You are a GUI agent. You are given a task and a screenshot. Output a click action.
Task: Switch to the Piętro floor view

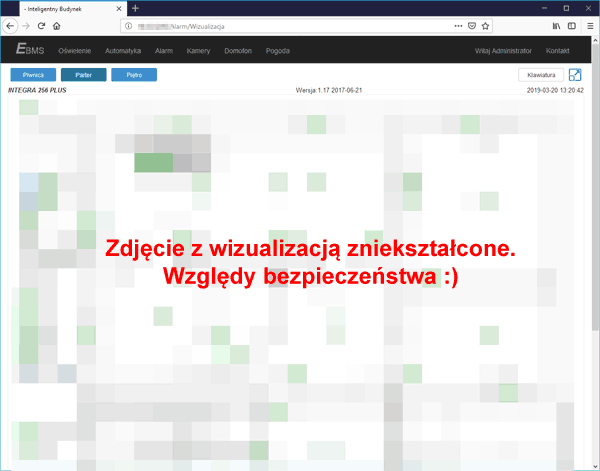[134, 74]
